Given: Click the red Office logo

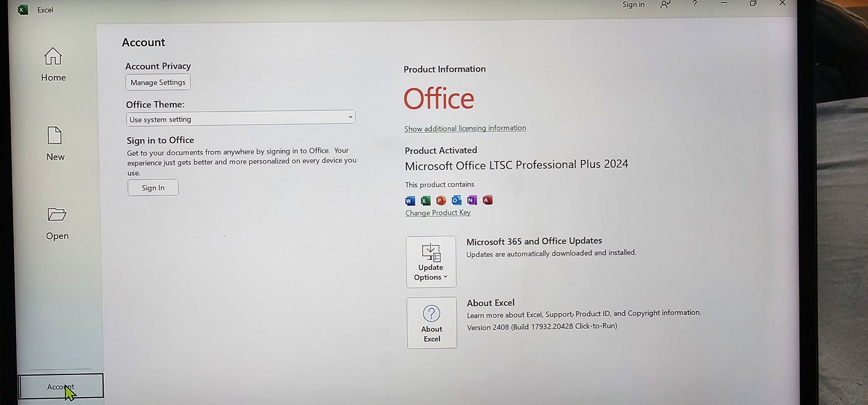Looking at the screenshot, I should 439,98.
